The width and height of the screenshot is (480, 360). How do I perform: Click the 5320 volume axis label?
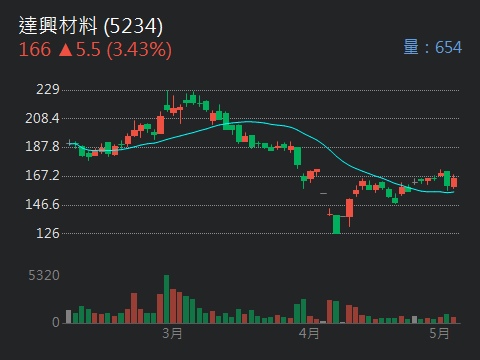[x=44, y=275]
